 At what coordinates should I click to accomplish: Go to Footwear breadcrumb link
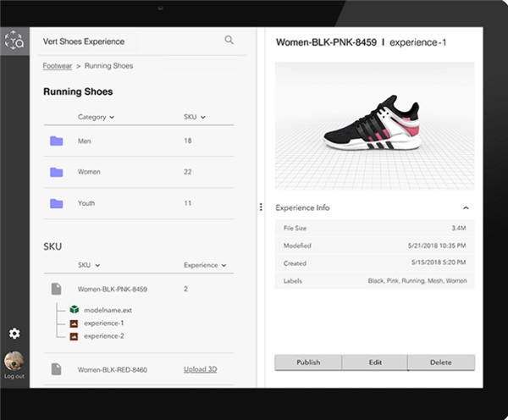[x=58, y=65]
